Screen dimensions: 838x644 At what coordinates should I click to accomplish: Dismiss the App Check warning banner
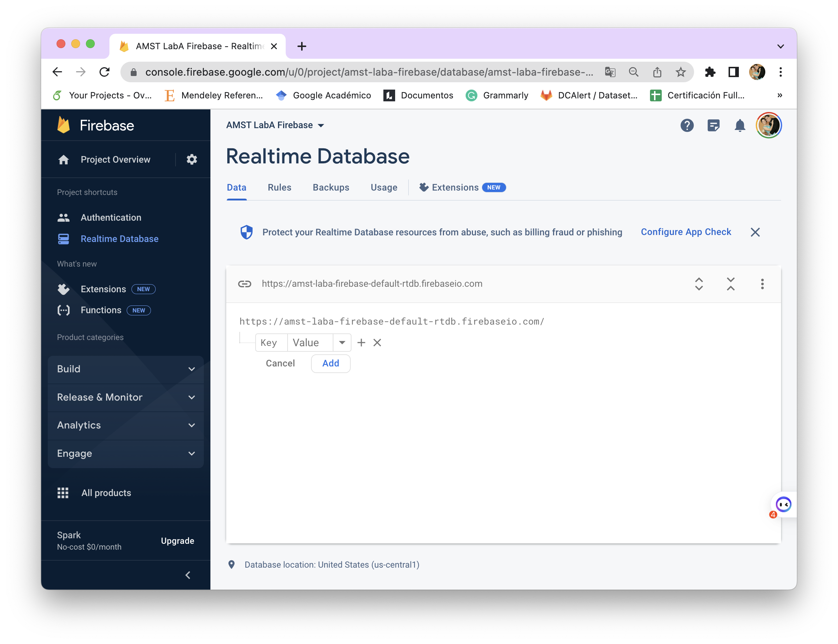(755, 231)
